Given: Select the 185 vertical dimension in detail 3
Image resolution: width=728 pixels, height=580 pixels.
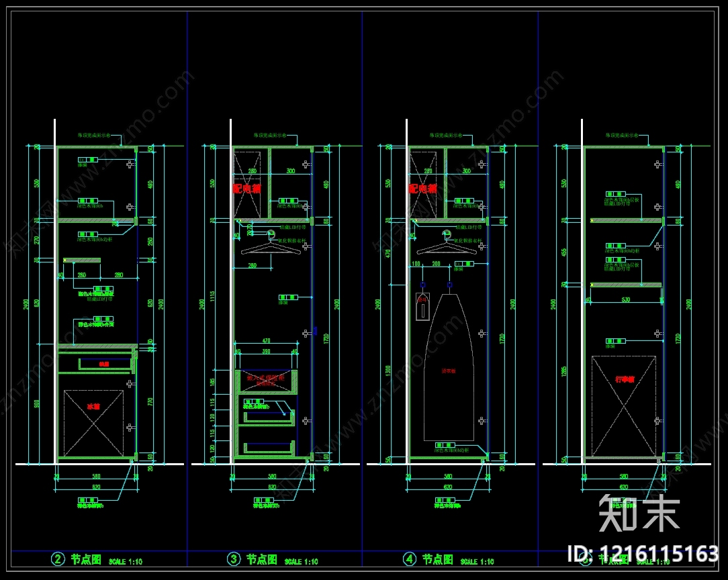Looking at the screenshot, I should point(212,382).
